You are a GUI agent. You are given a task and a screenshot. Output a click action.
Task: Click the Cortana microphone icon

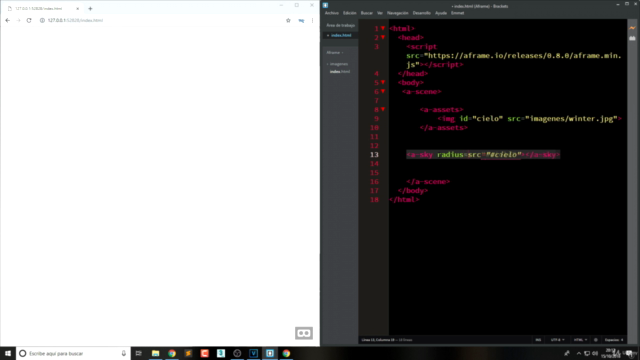click(x=124, y=353)
